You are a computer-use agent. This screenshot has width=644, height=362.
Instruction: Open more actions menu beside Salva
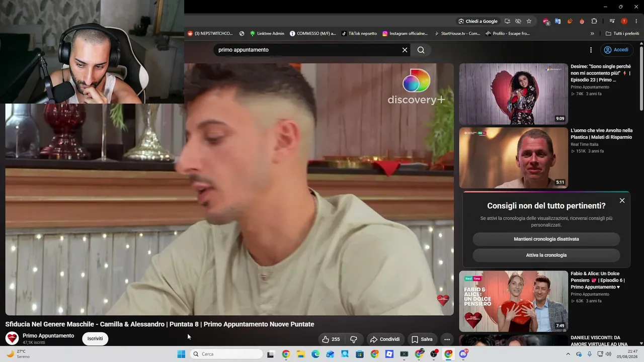447,339
